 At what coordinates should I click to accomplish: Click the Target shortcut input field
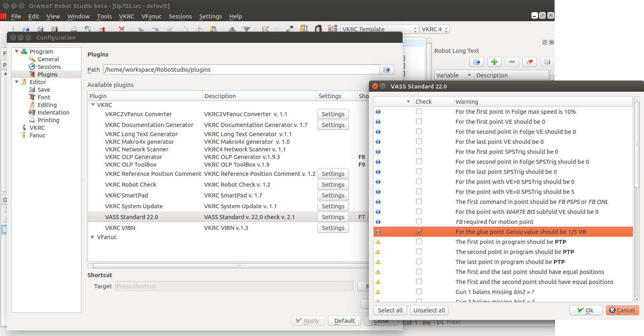[235, 286]
